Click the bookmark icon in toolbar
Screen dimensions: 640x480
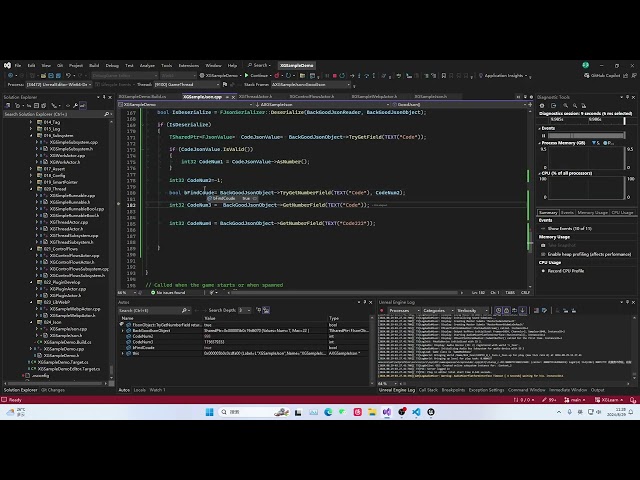coord(444,76)
